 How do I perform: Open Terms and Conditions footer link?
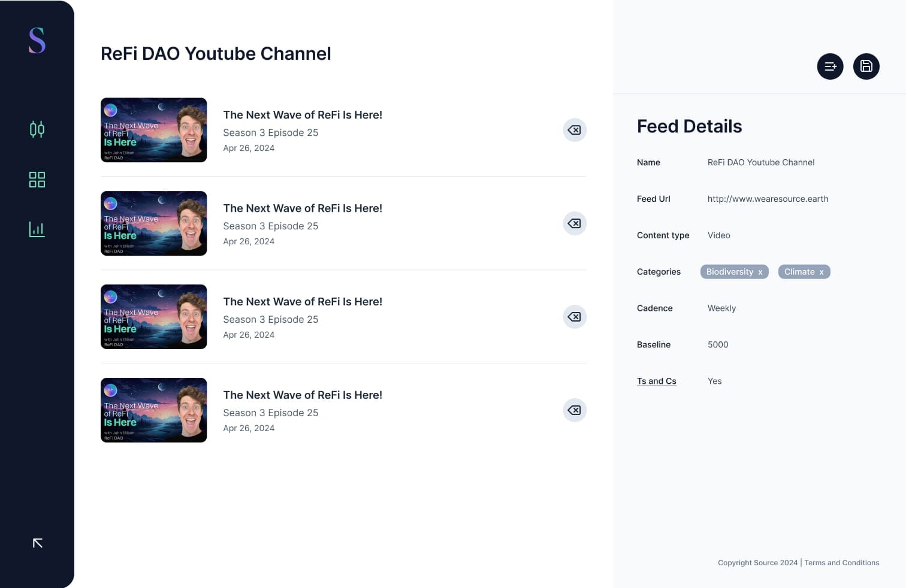pos(841,563)
